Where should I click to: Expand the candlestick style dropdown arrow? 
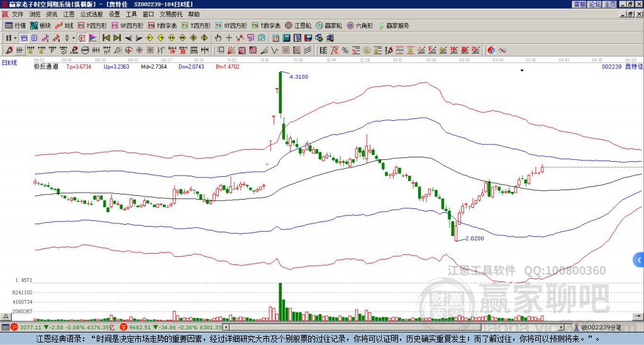pyautogui.click(x=74, y=38)
